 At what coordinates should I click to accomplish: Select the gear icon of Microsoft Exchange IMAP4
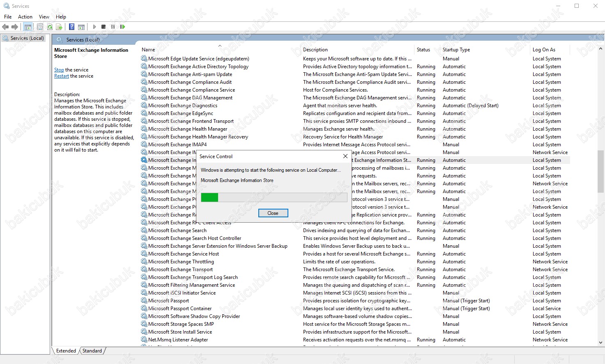[x=144, y=145]
